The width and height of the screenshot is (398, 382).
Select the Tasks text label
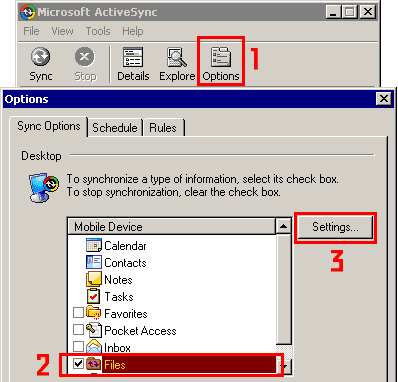tap(119, 297)
